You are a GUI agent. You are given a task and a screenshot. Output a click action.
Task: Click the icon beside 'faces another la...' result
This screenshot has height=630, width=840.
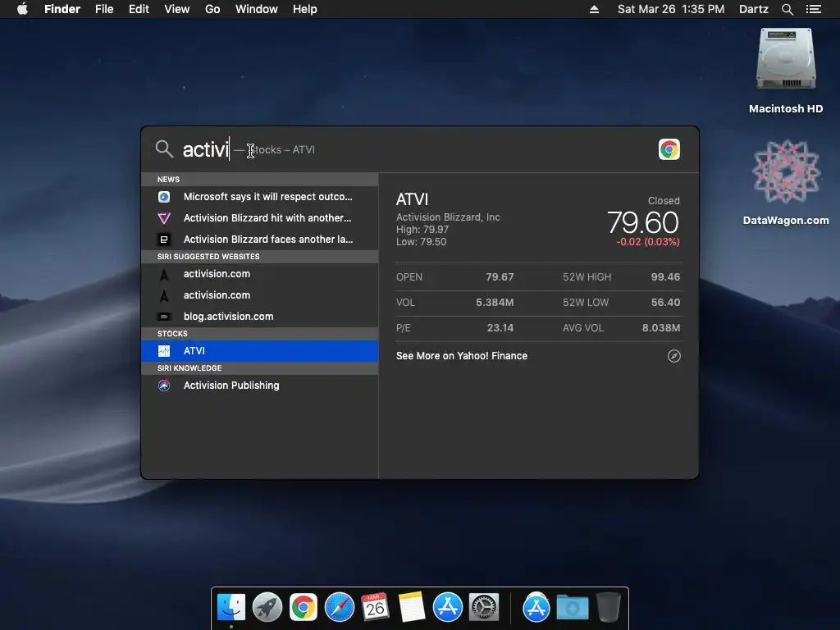[164, 240]
